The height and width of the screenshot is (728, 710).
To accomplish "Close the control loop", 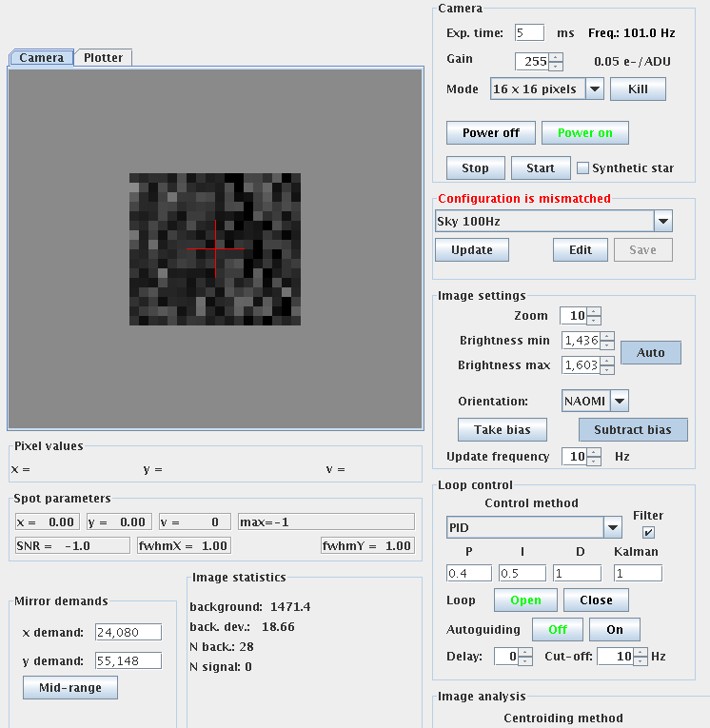I will 596,600.
